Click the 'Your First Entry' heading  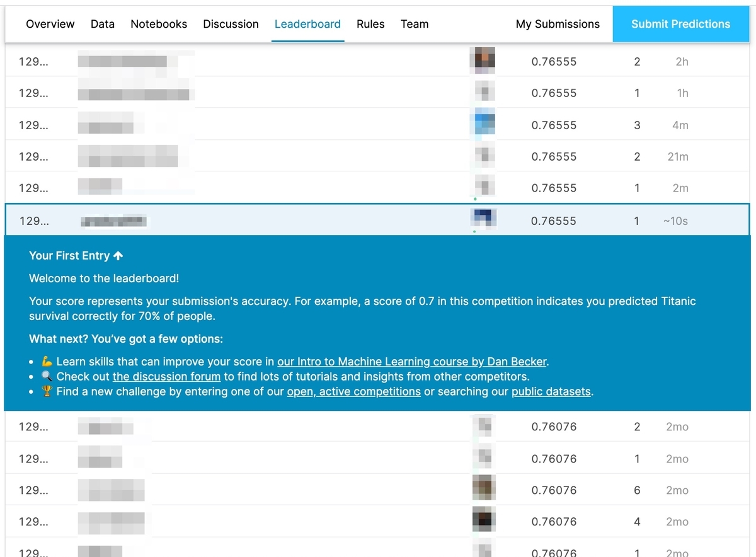(x=69, y=256)
